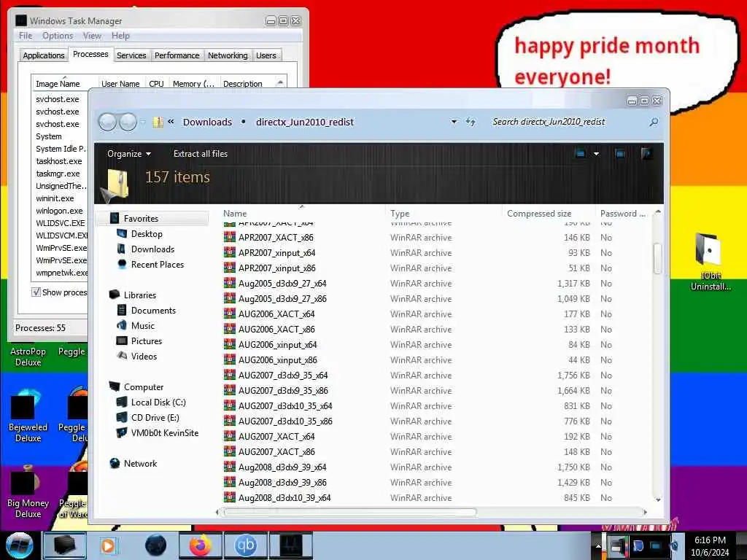Open Task Manager Options menu

pyautogui.click(x=58, y=36)
